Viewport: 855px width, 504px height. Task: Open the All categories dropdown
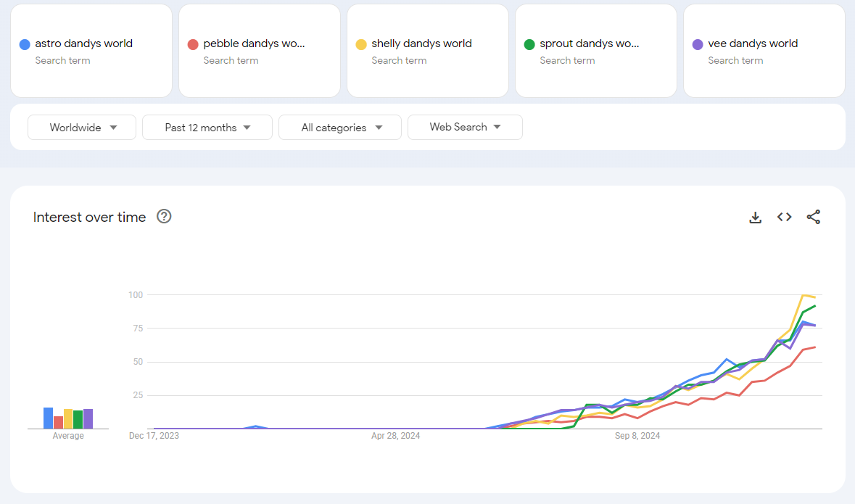point(339,127)
